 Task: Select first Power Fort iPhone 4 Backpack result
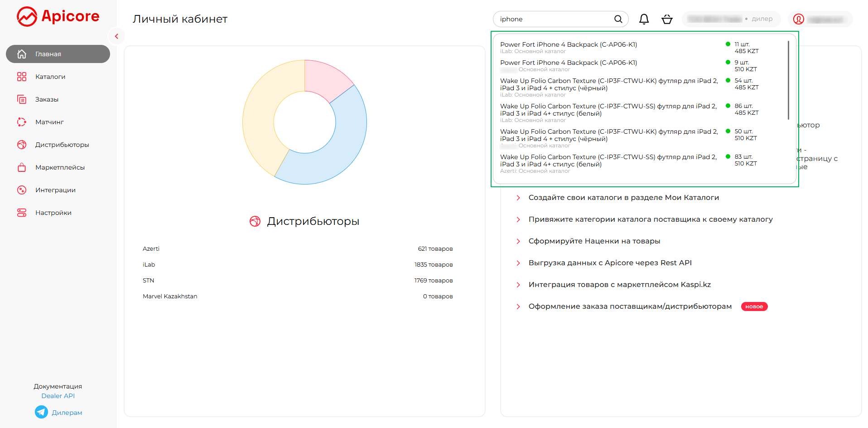click(568, 44)
